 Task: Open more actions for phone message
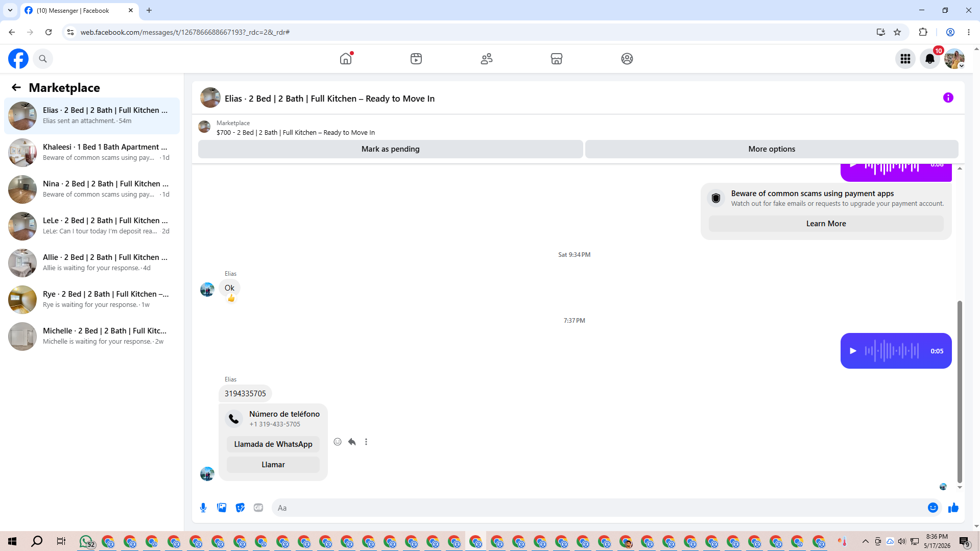[x=366, y=442]
